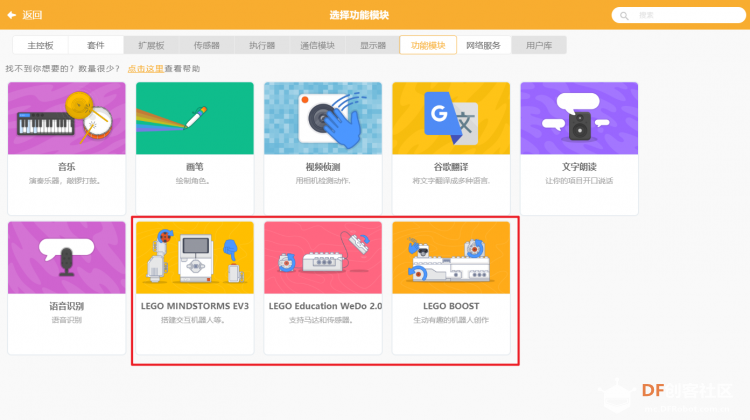Select the 视频侦测 camera hand image

[x=323, y=118]
